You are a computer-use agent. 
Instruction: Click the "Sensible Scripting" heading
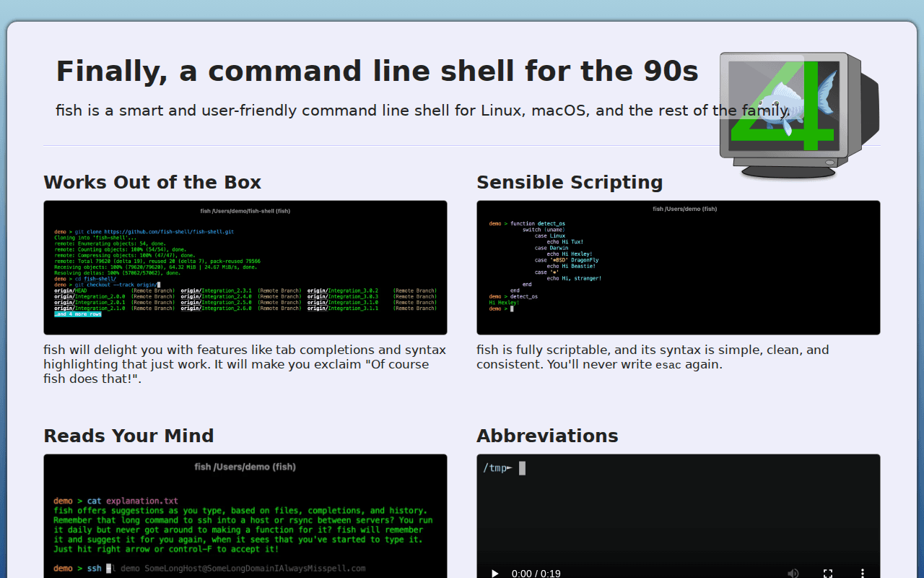(570, 182)
